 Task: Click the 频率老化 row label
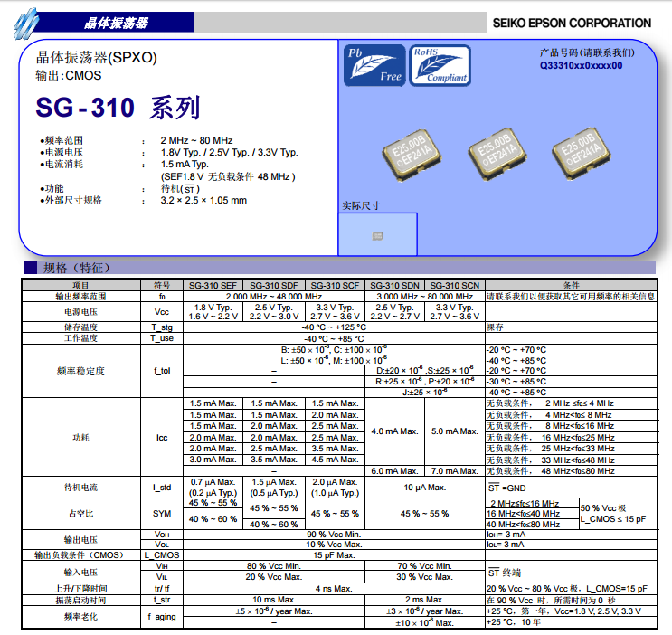pos(80,616)
